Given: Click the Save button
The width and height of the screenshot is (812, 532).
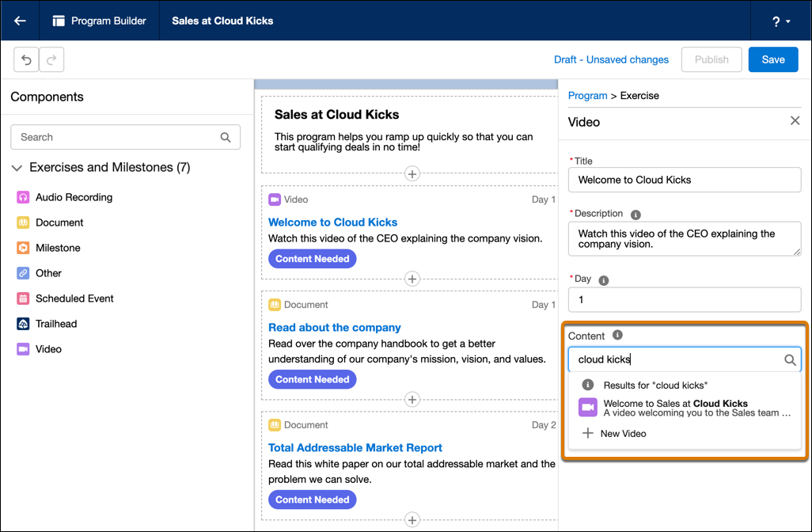Looking at the screenshot, I should tap(772, 59).
